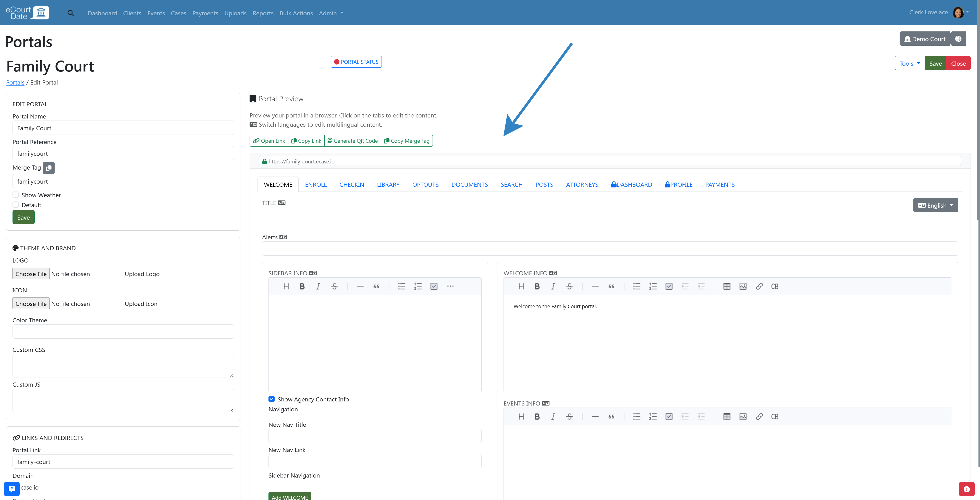Click the Open Link button

269,140
